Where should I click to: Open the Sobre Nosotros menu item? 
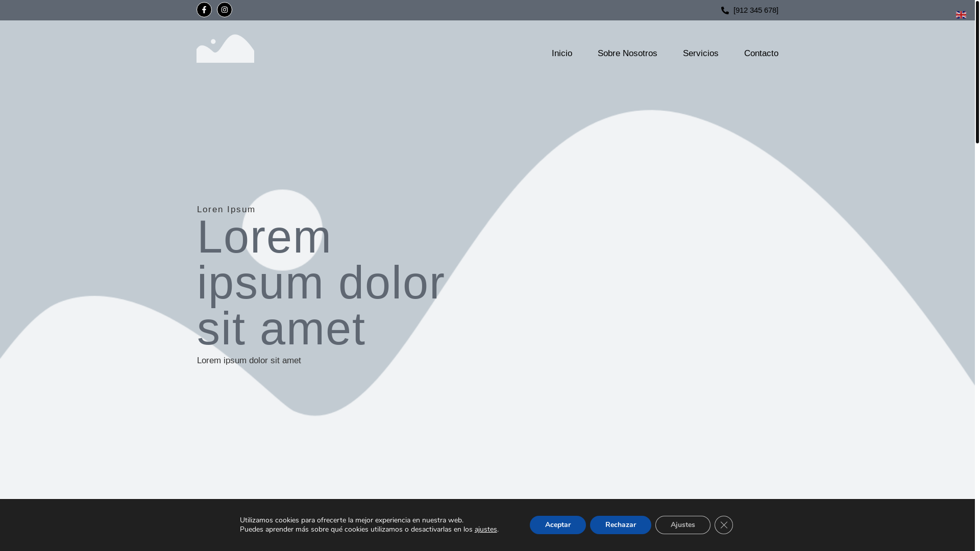[627, 54]
